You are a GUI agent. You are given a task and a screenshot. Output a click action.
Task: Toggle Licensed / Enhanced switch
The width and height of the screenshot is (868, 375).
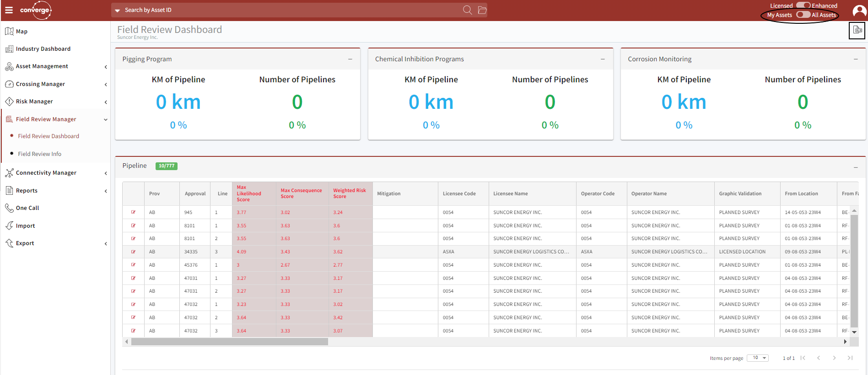pos(803,5)
